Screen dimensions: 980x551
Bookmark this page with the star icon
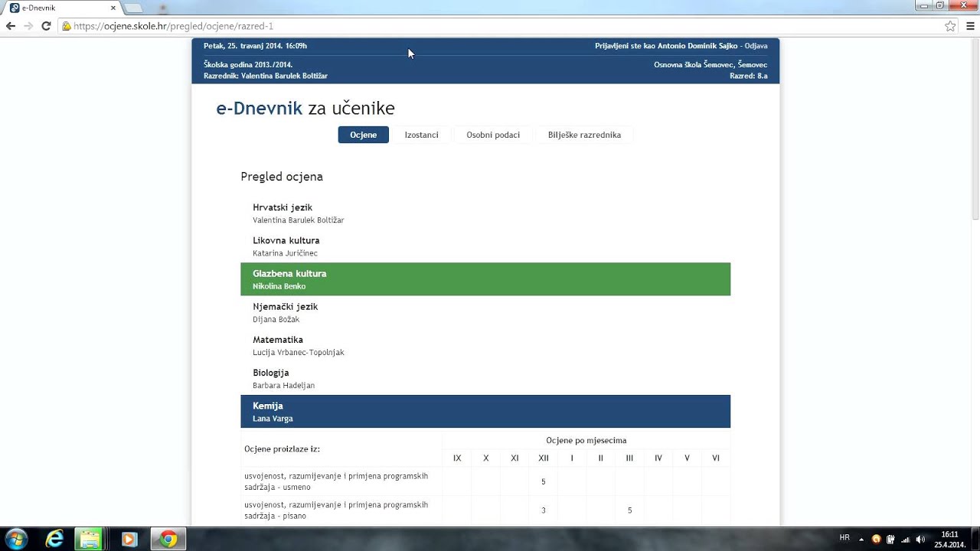pyautogui.click(x=950, y=26)
